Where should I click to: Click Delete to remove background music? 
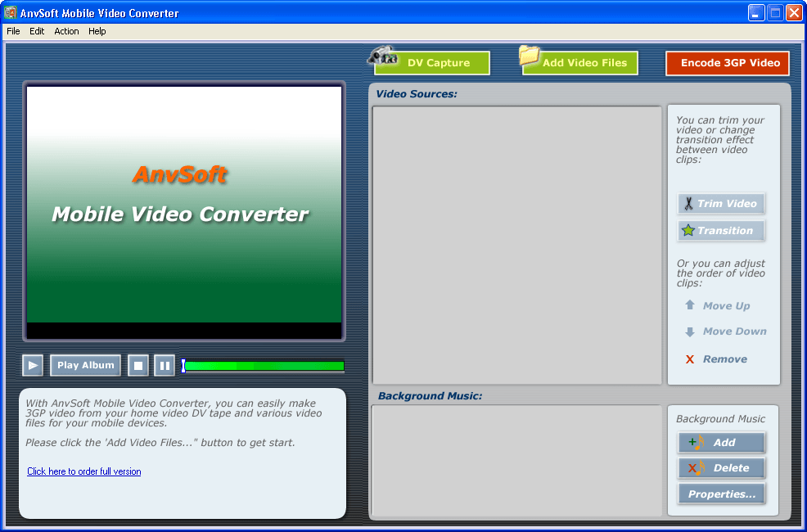click(721, 468)
